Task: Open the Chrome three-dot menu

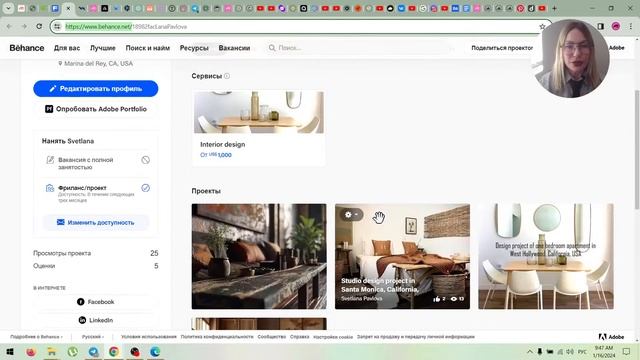Action: [631, 27]
